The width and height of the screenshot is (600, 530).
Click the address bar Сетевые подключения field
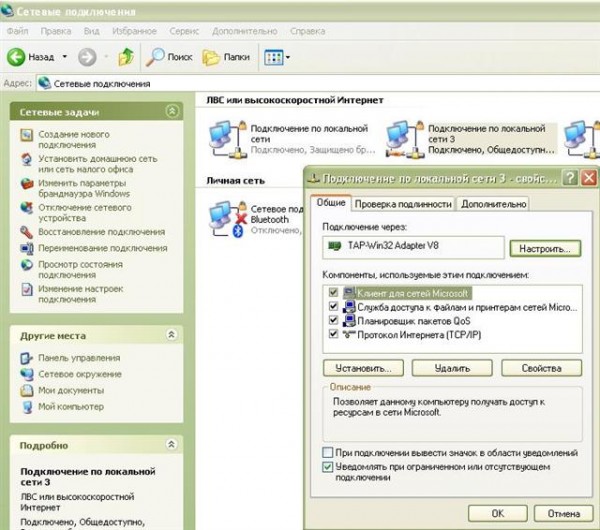point(318,83)
